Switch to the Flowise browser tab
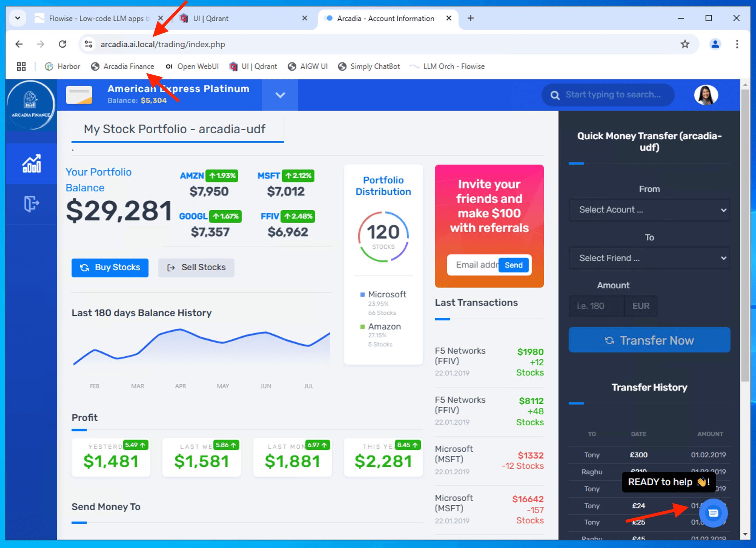This screenshot has height=548, width=756. (97, 18)
